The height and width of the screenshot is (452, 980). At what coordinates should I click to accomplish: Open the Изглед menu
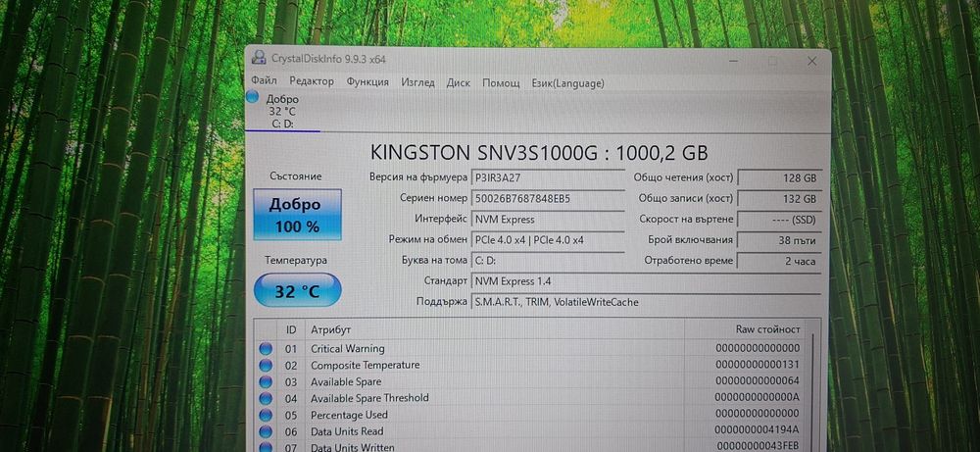(x=418, y=82)
